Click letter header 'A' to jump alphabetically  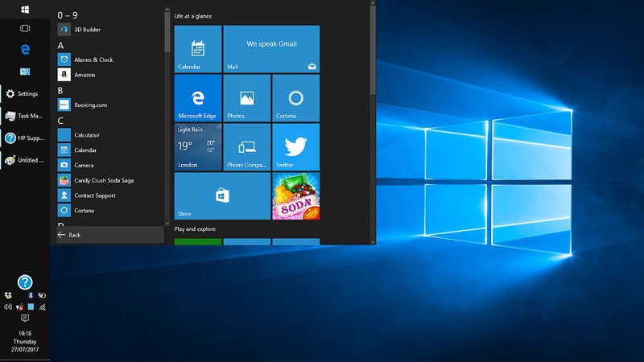(x=60, y=46)
